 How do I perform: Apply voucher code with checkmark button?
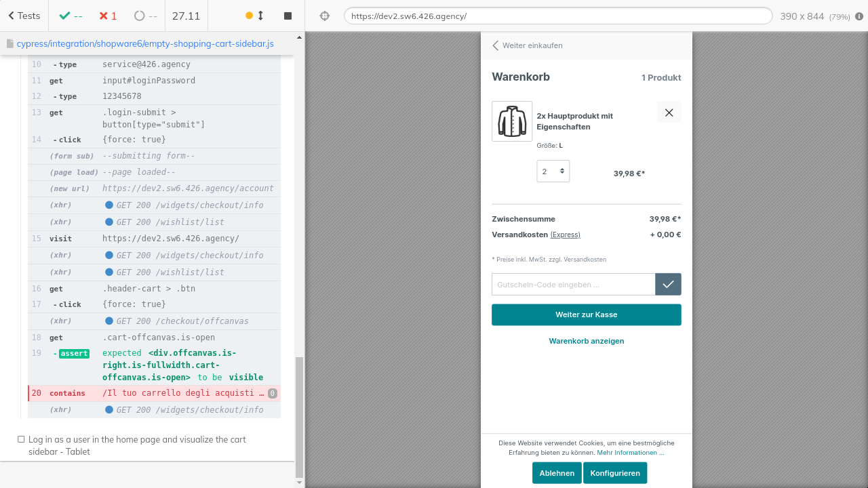click(668, 285)
